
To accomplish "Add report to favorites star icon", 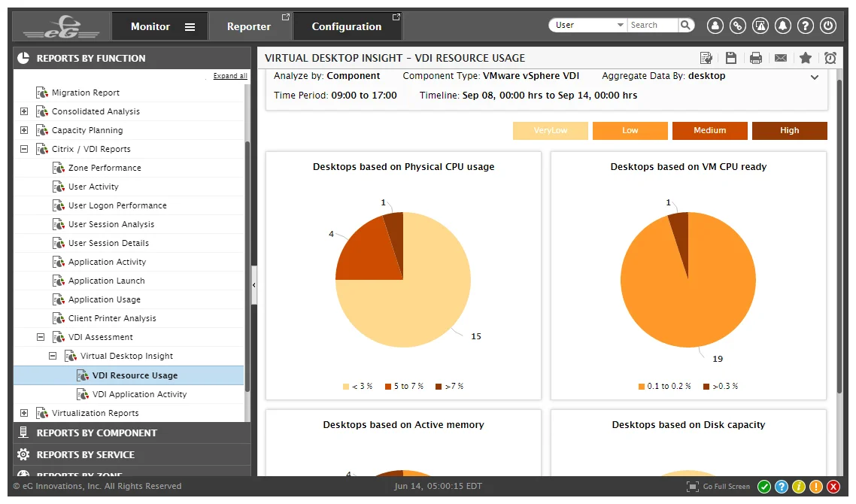I will (x=806, y=58).
